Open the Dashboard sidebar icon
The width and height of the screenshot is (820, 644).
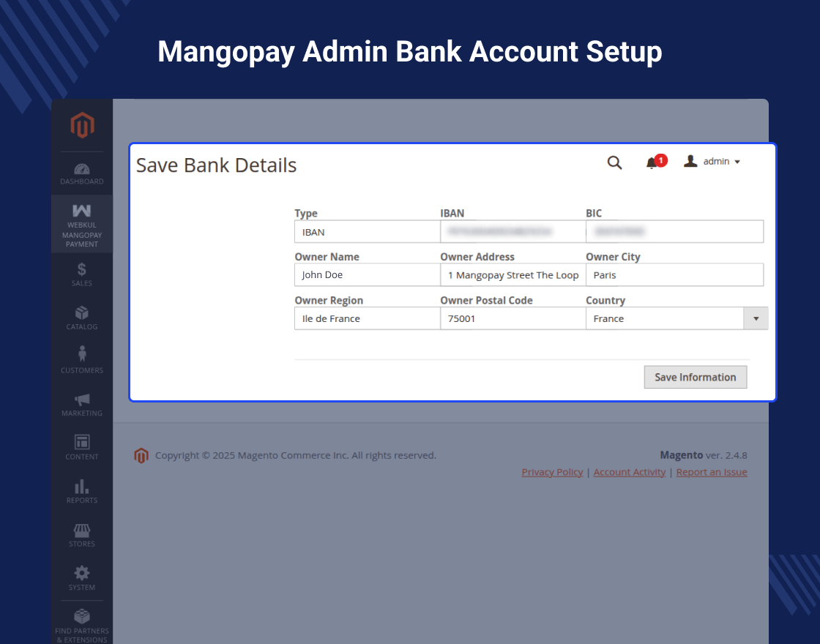(x=82, y=173)
